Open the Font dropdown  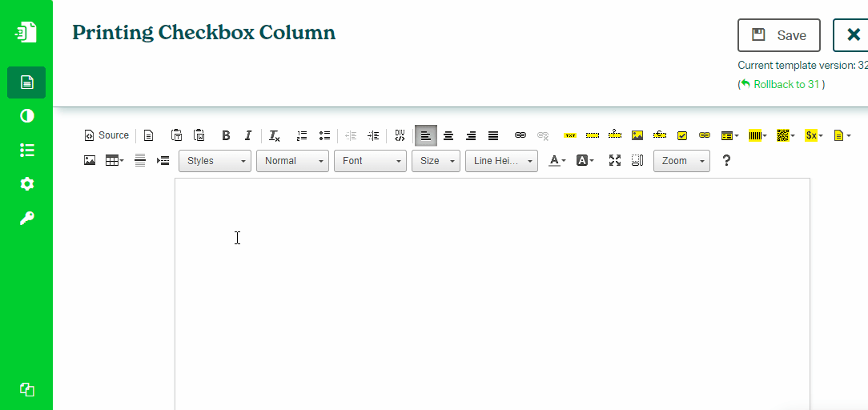coord(370,161)
